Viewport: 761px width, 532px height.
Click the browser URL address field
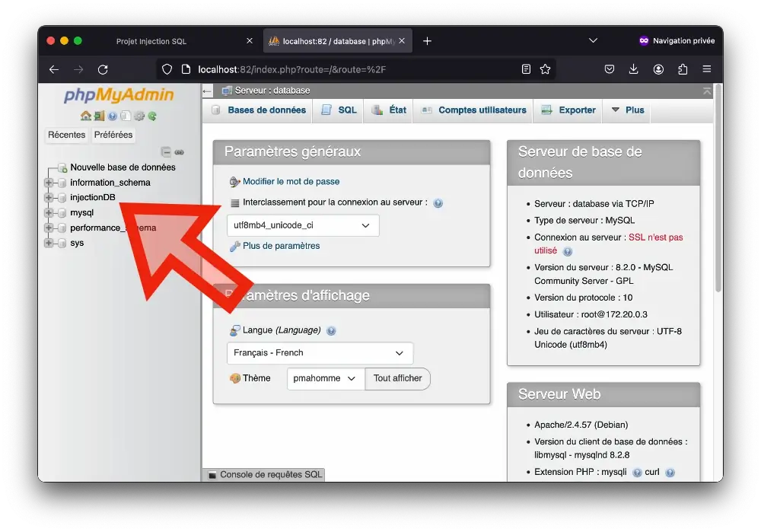tap(355, 69)
